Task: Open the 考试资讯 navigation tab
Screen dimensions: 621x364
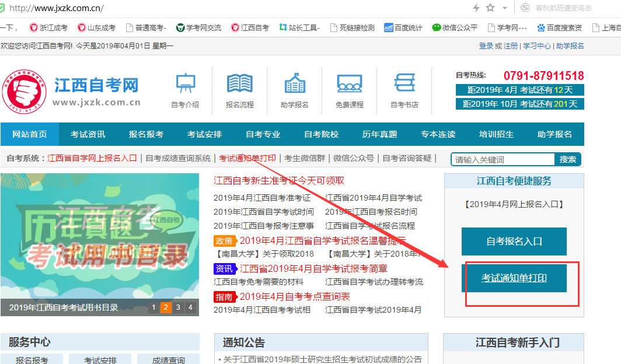Action: coord(88,134)
